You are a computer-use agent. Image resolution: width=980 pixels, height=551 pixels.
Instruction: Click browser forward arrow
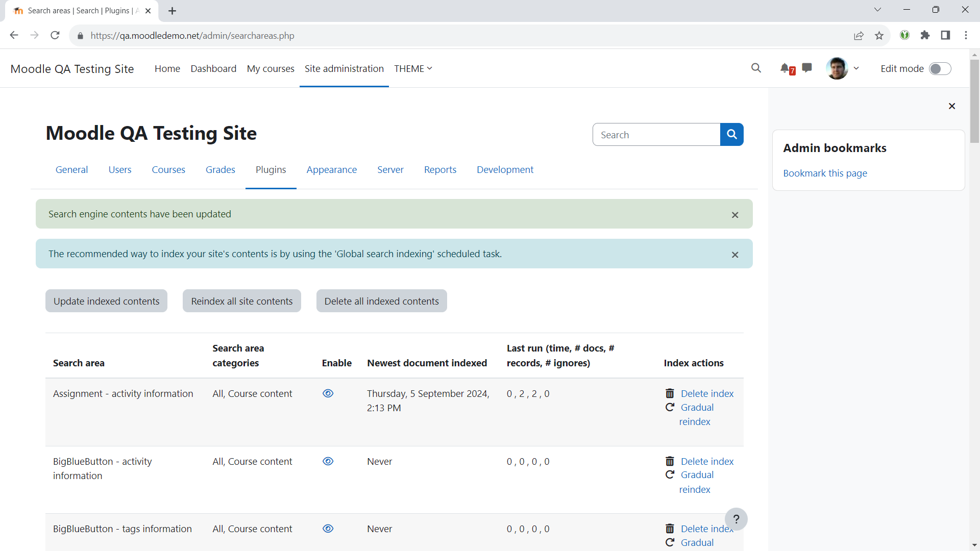[34, 35]
